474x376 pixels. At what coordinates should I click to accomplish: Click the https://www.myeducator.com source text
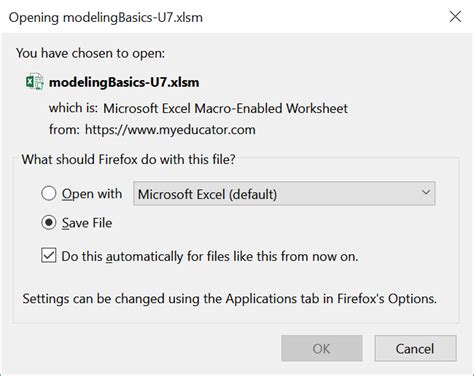(x=170, y=130)
